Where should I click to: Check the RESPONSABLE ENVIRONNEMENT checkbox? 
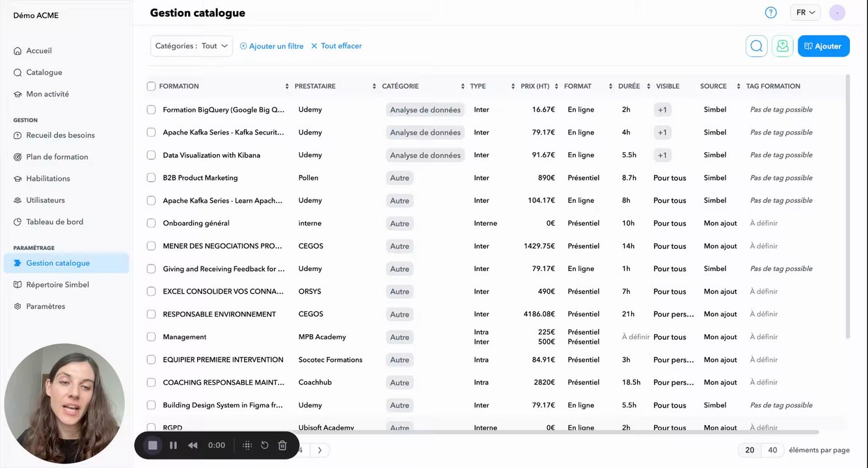[151, 315]
